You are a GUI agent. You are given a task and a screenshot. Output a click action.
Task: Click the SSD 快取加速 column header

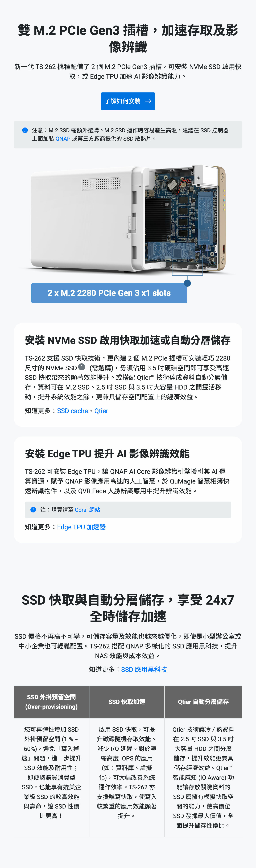127,702
